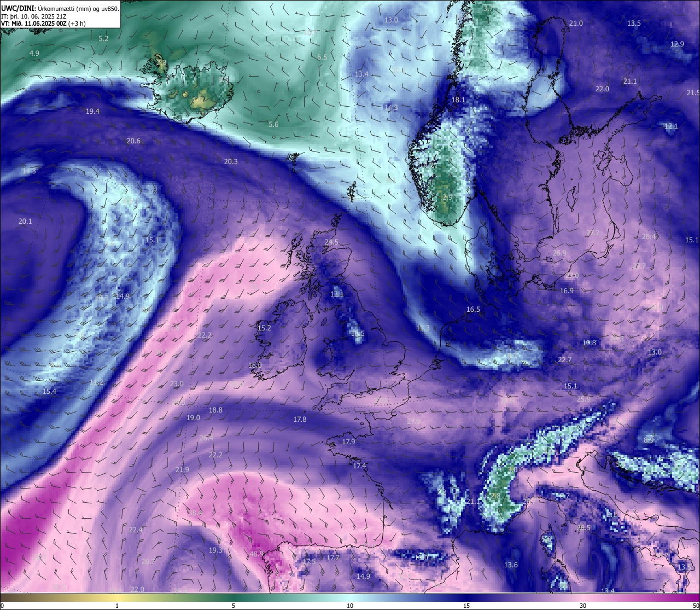Click the value 2.9 over southern Norway
The width and height of the screenshot is (700, 610).
pyautogui.click(x=447, y=197)
